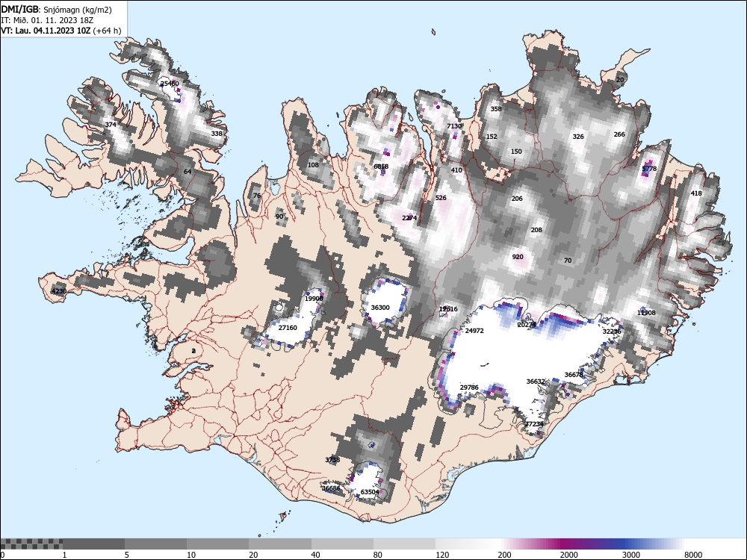This screenshot has width=747, height=560.
Task: Click the map value 29786
Action: pyautogui.click(x=469, y=388)
